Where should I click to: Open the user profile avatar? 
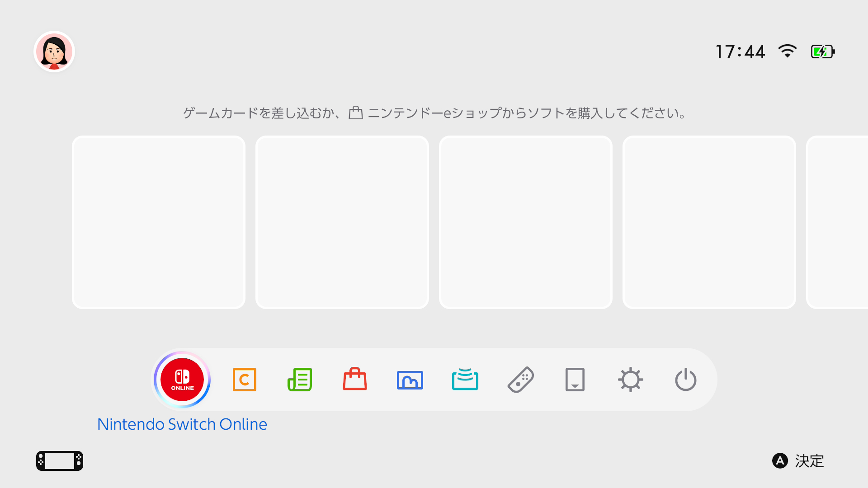point(54,51)
